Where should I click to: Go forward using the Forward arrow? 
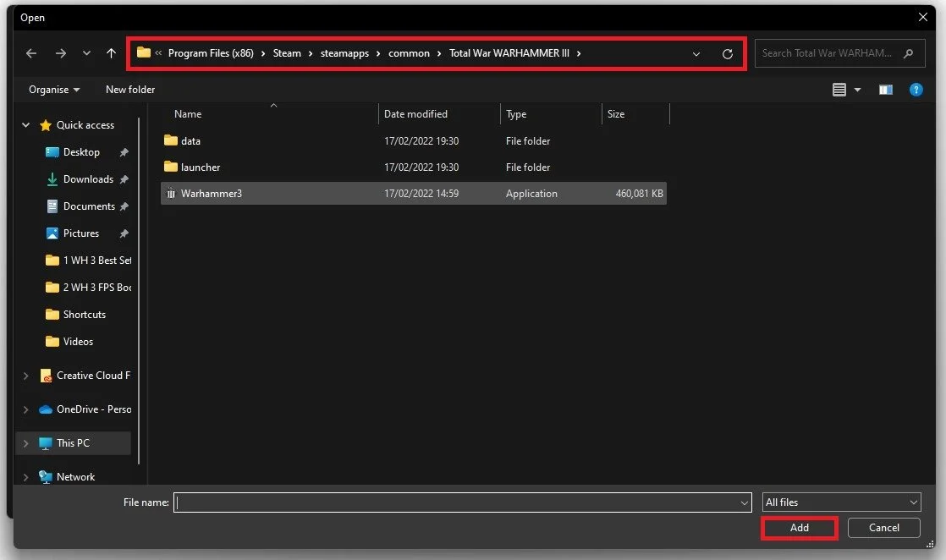pyautogui.click(x=60, y=53)
